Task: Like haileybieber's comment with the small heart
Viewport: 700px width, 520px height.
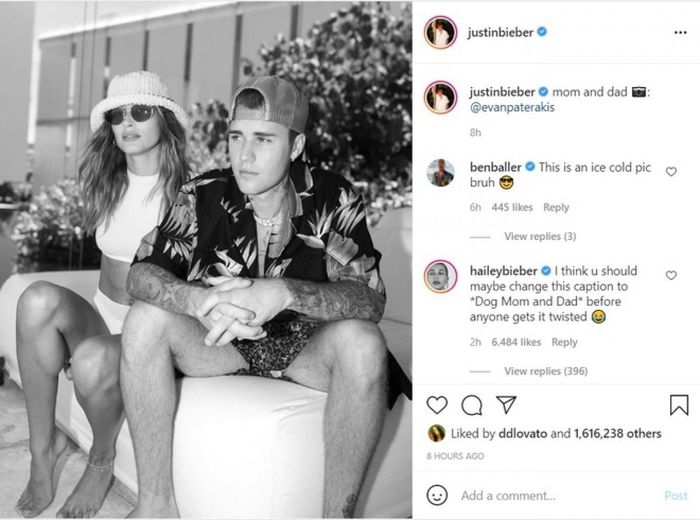Action: [x=671, y=275]
